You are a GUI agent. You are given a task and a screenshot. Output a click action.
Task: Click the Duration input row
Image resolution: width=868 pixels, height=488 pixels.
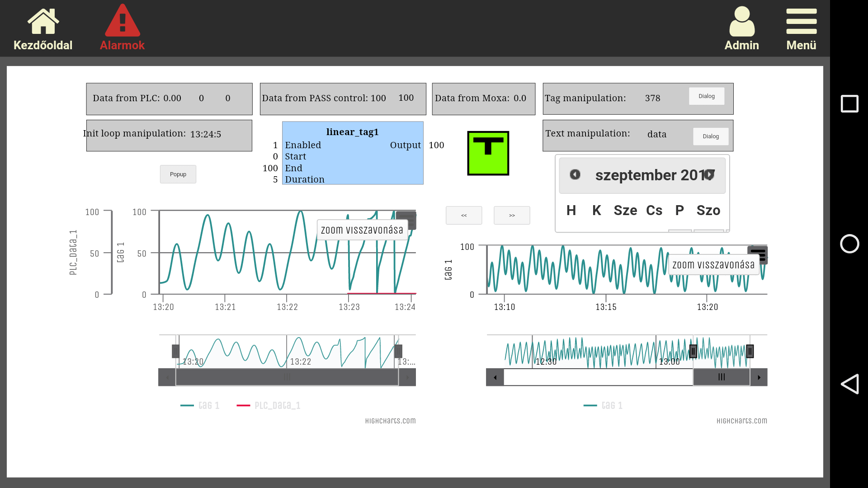click(305, 179)
